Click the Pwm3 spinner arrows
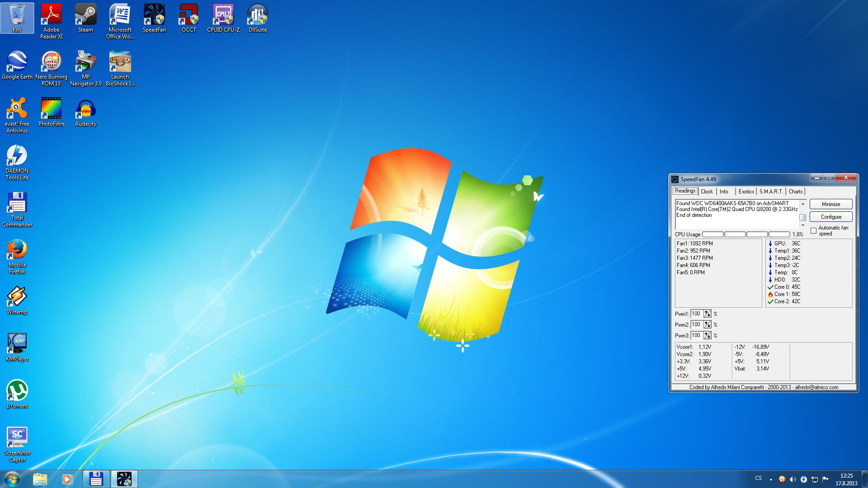This screenshot has height=488, width=868. [708, 335]
